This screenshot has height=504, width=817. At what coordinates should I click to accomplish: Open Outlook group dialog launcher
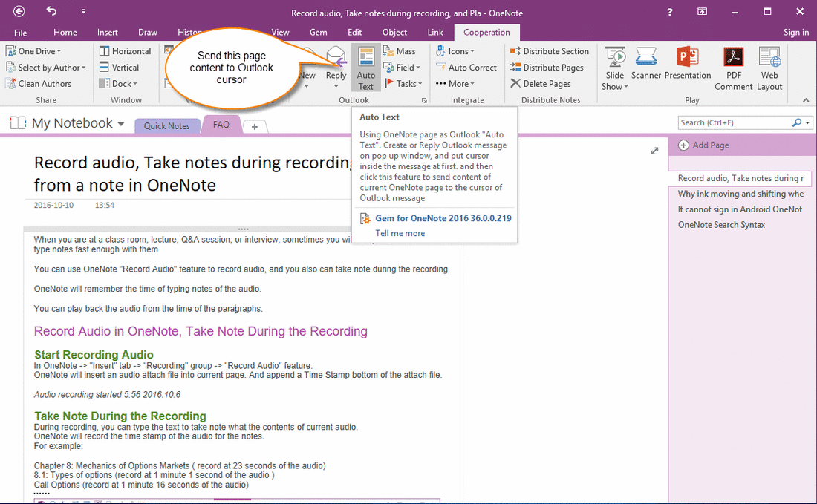click(424, 100)
